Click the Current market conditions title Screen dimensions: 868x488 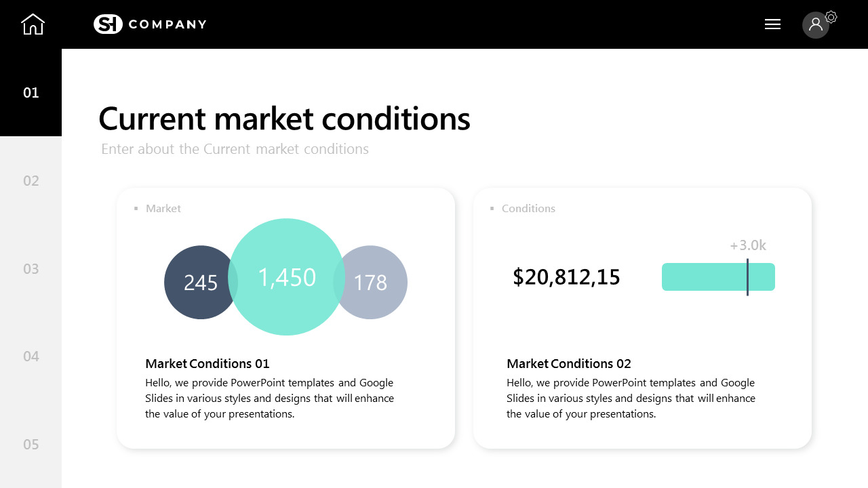pos(284,119)
